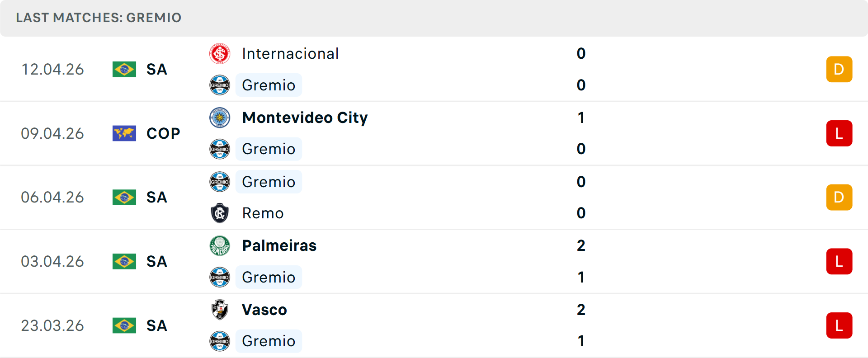
Task: Click the Montevideo City team name
Action: 304,118
